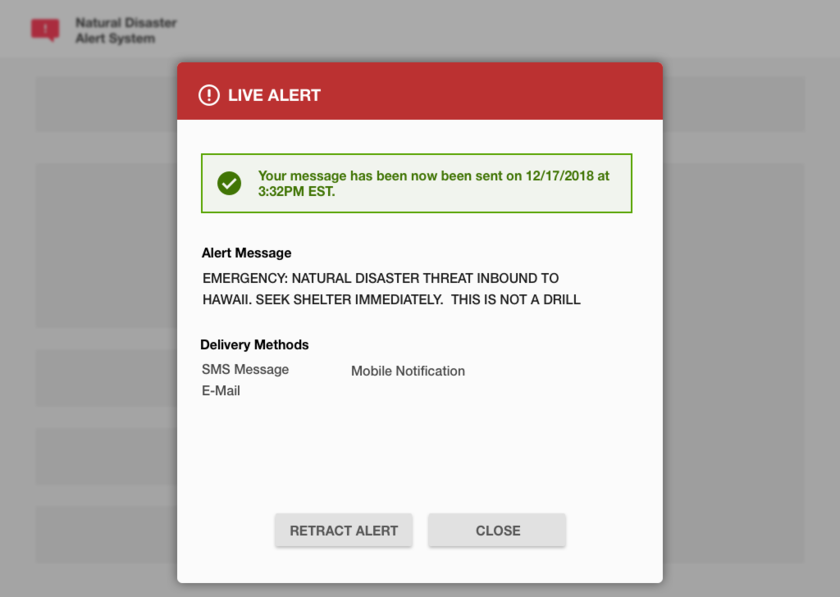
Task: Click the 'Mobile Notification' delivery method
Action: click(x=408, y=371)
